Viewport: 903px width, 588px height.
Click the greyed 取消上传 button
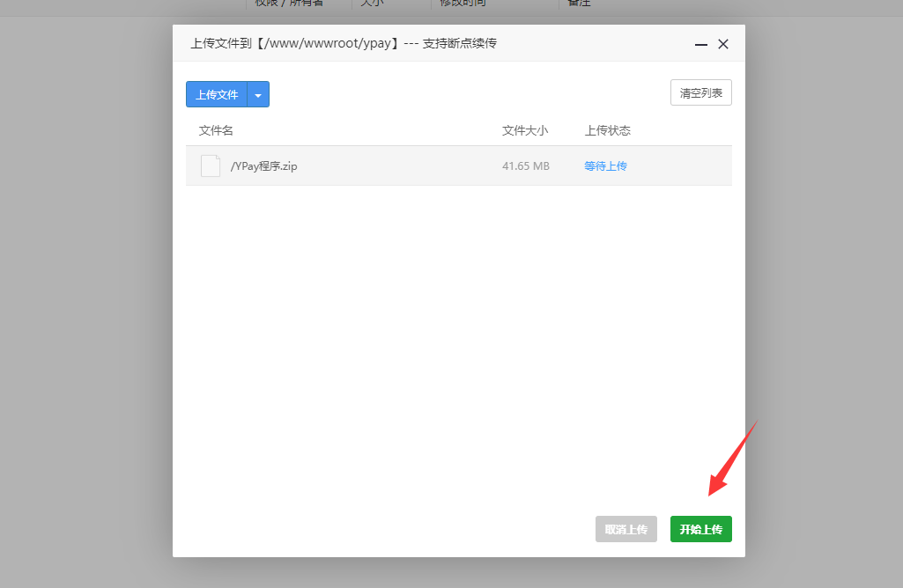(625, 529)
